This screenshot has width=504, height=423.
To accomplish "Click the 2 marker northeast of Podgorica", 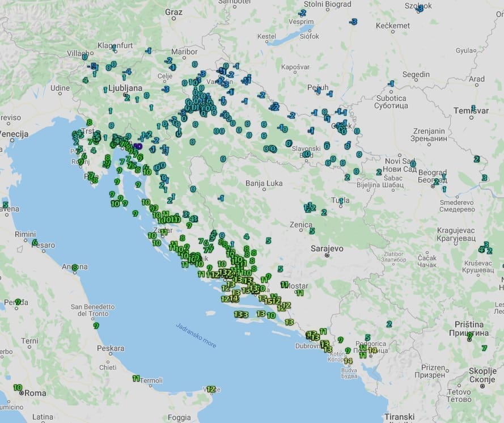I will point(389,324).
